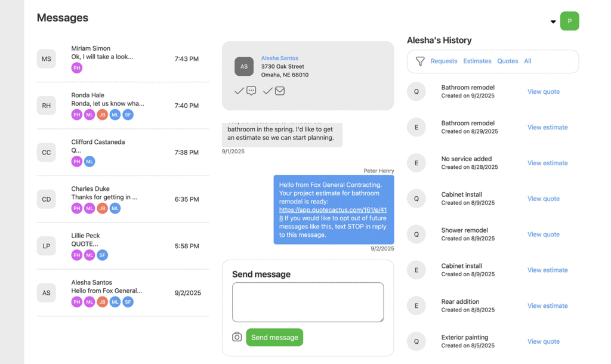Viewport: 611px width, 364px height.
Task: Select the Requests filter tab
Action: point(444,61)
